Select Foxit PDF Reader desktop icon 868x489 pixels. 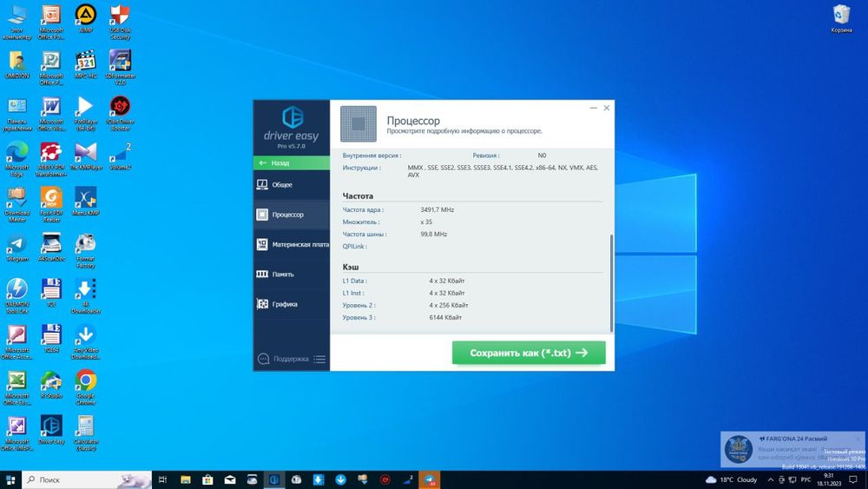[x=51, y=204]
